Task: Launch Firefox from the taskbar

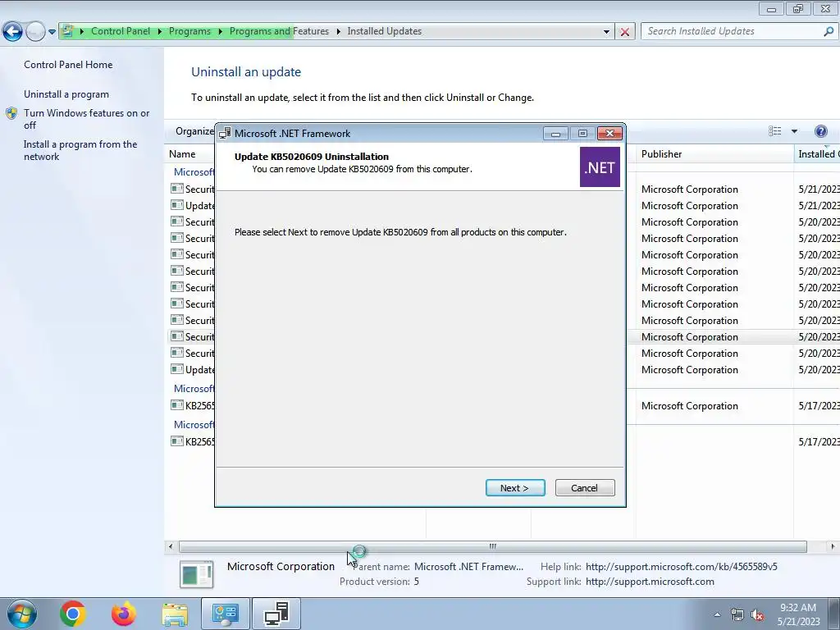Action: pos(123,614)
